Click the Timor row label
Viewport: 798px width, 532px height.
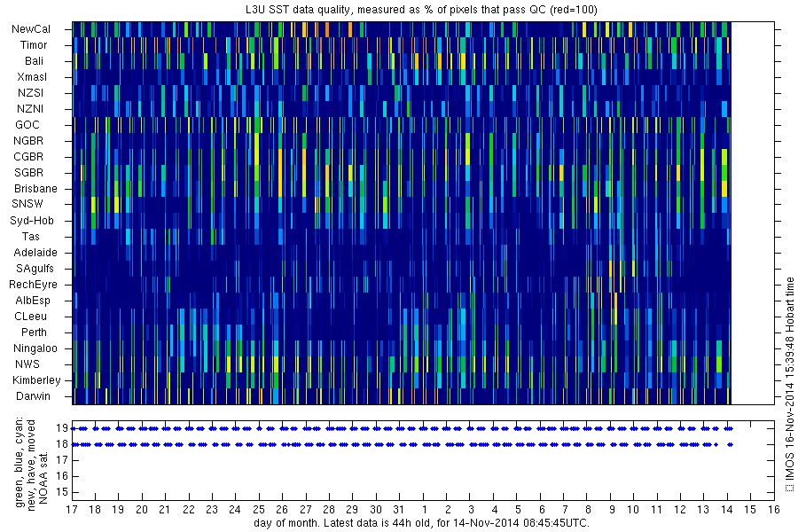tap(34, 45)
